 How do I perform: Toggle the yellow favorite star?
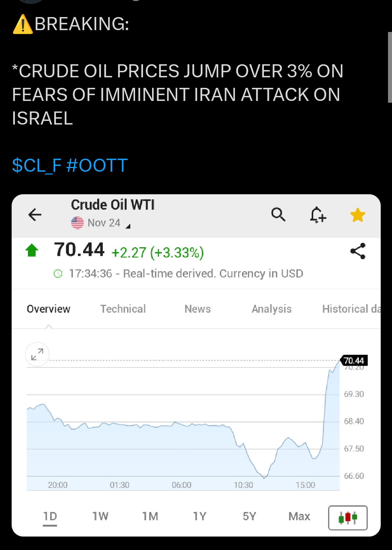(358, 215)
